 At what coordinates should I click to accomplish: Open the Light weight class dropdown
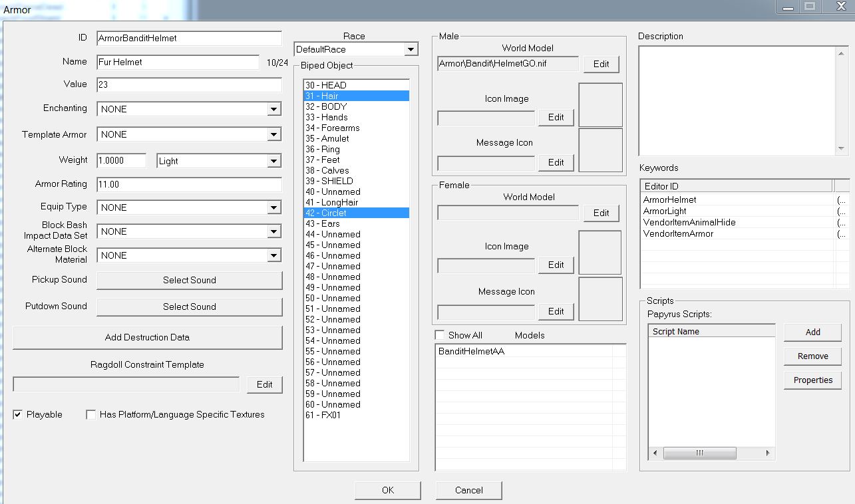273,161
